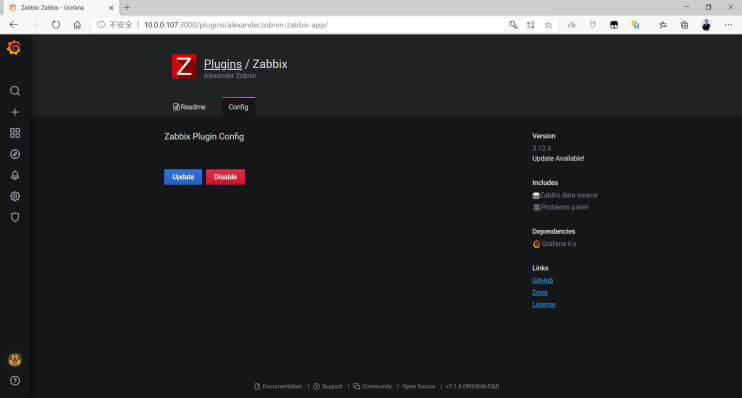This screenshot has width=742, height=398.
Task: Open the Server Admin shield icon
Action: 15,217
